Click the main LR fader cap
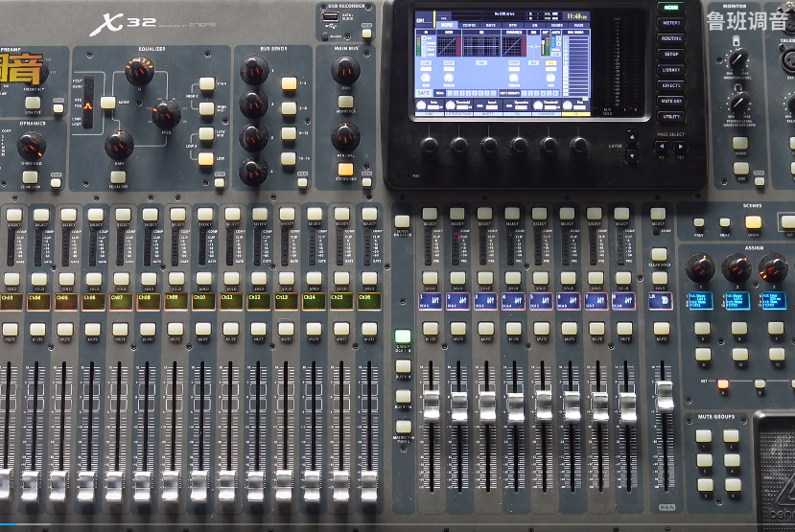Image resolution: width=795 pixels, height=532 pixels. point(664,396)
